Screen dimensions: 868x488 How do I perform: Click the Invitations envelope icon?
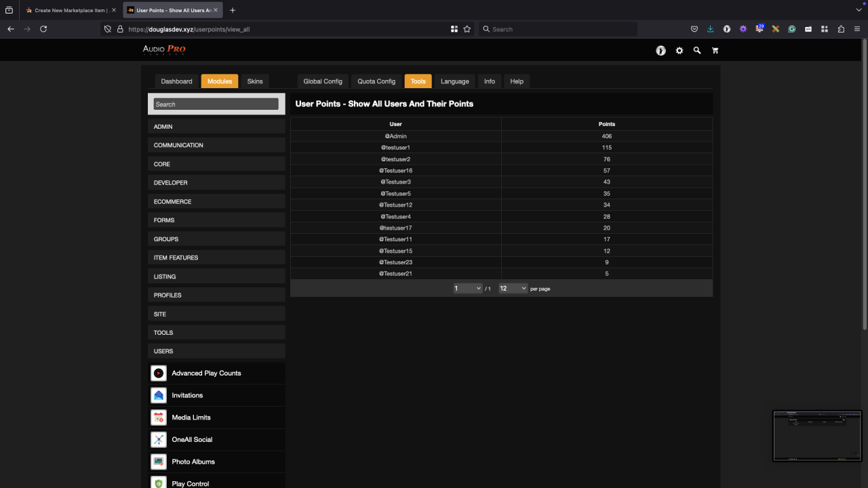tap(158, 395)
